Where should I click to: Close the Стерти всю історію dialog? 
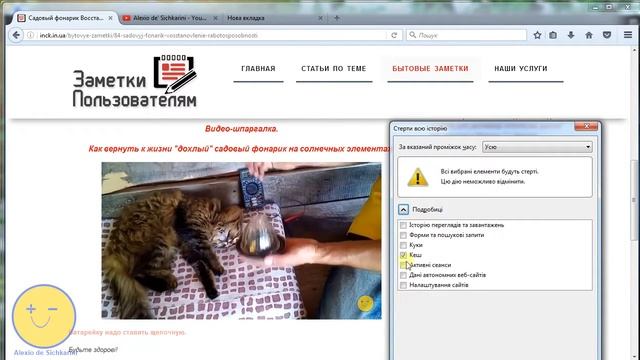[x=586, y=127]
